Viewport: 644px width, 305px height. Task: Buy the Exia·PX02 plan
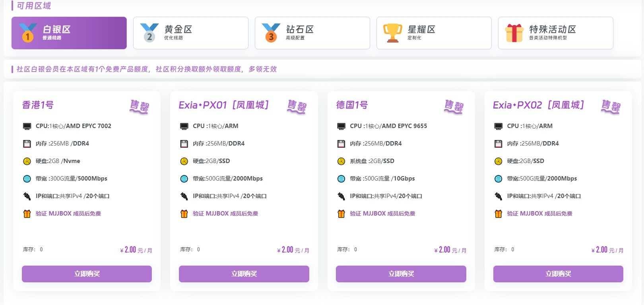click(x=558, y=274)
